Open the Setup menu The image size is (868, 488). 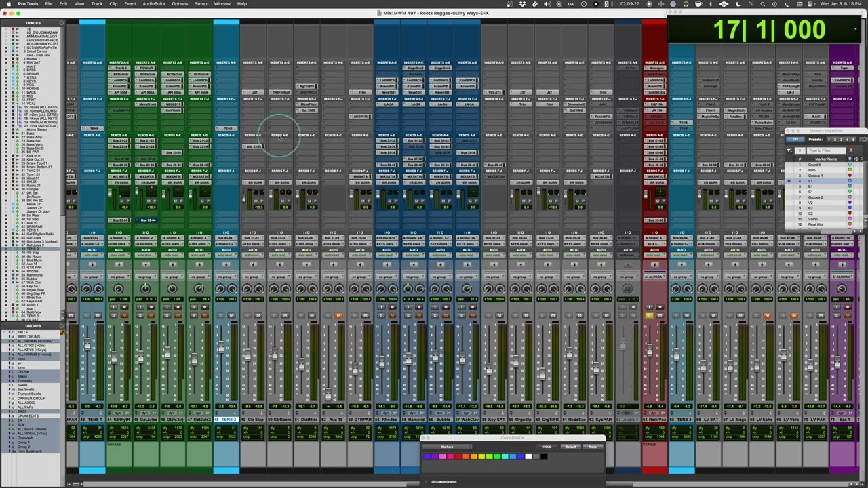point(201,4)
